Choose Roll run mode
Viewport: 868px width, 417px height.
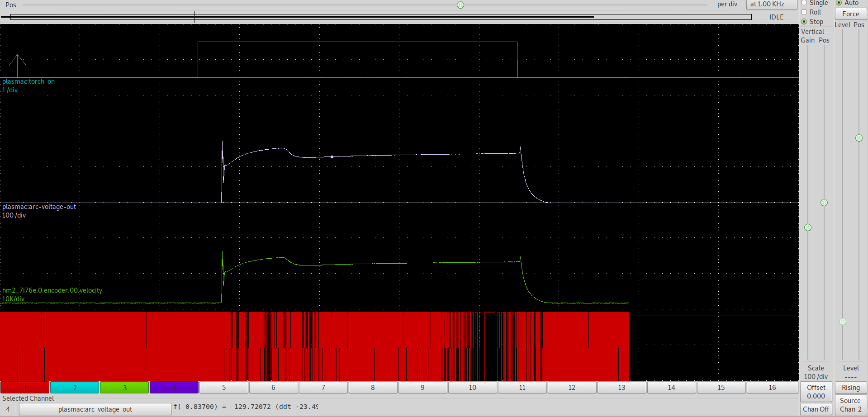(x=811, y=12)
